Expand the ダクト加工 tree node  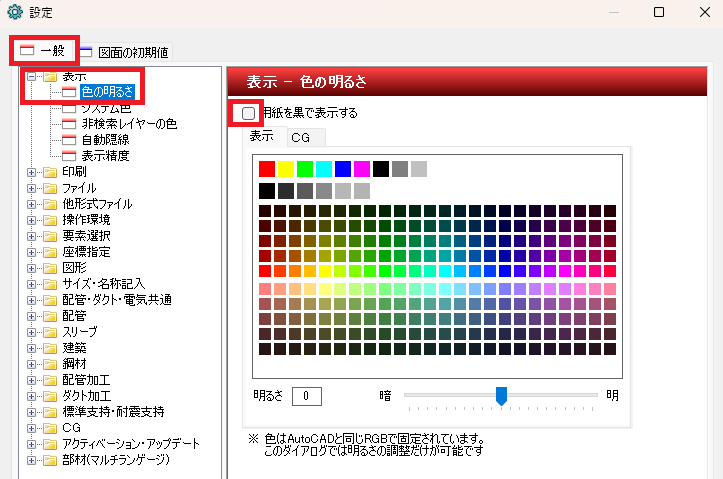[x=32, y=395]
